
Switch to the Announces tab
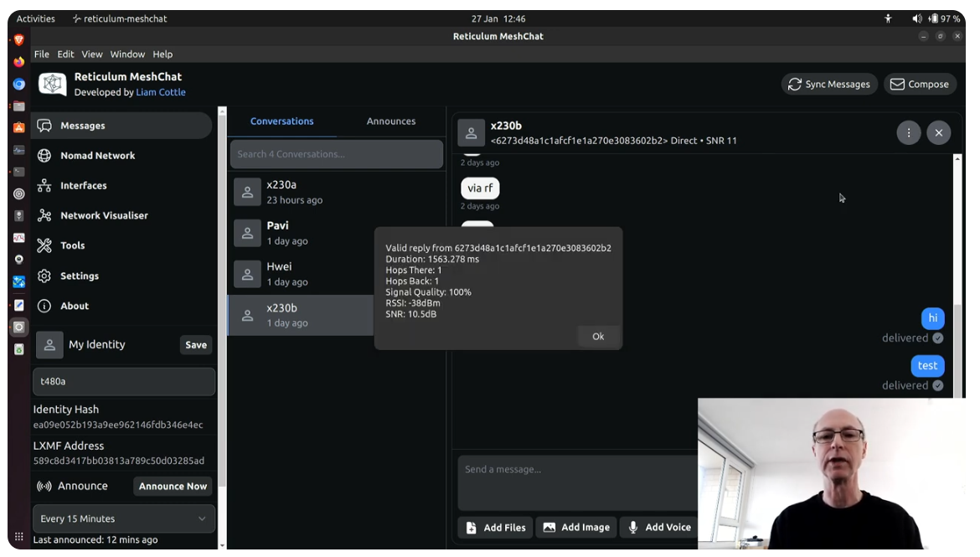point(390,121)
